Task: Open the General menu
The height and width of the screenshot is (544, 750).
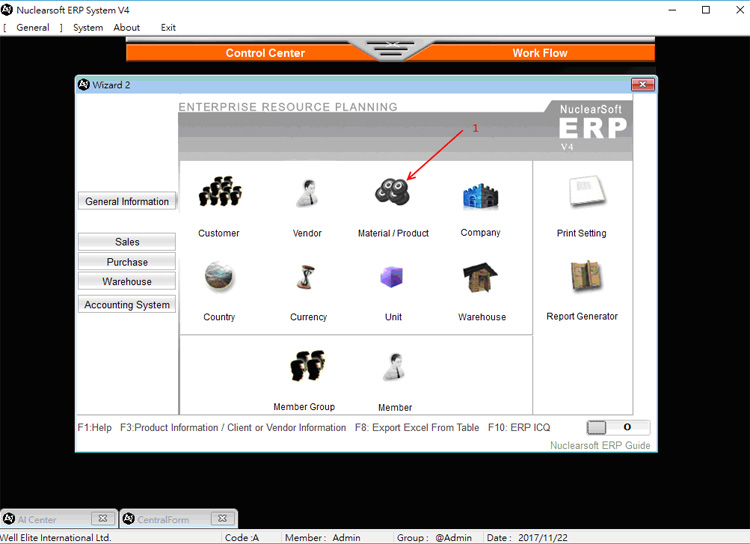Action: [33, 28]
